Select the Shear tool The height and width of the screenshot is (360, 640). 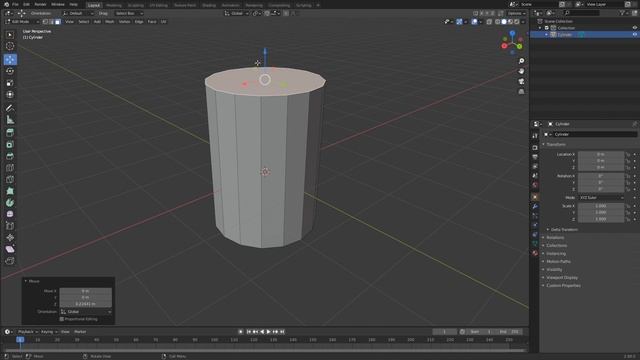click(x=10, y=249)
